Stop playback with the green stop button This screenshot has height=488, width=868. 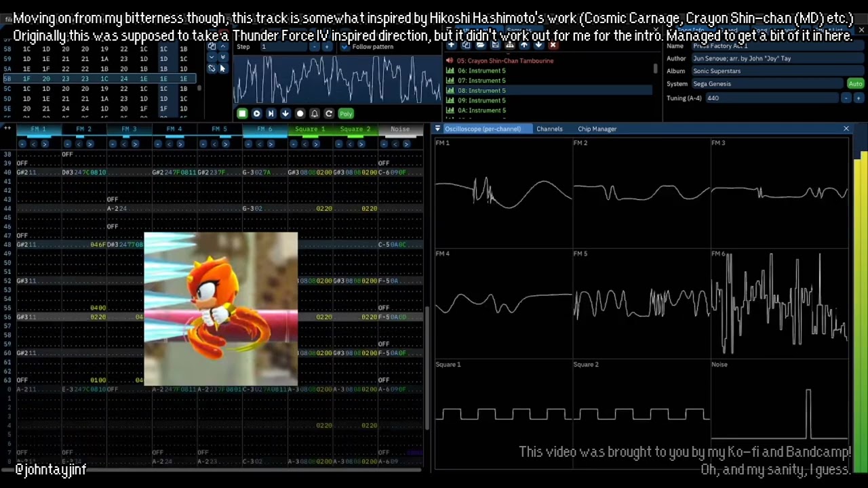pyautogui.click(x=242, y=114)
